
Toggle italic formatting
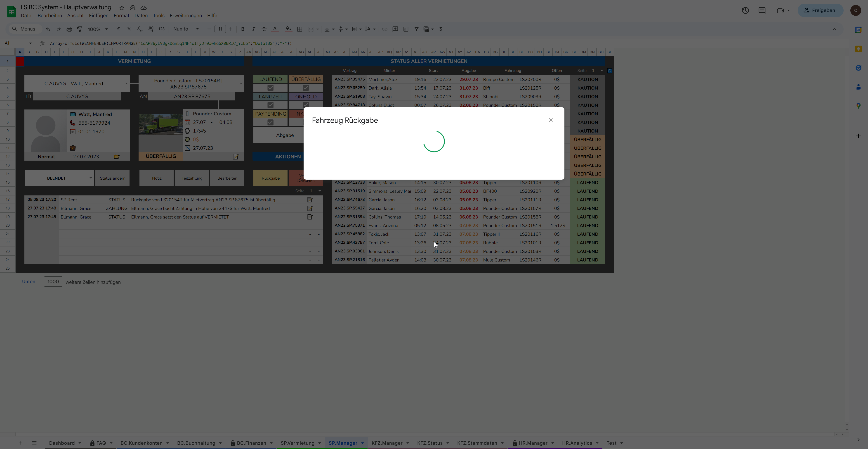pos(253,29)
